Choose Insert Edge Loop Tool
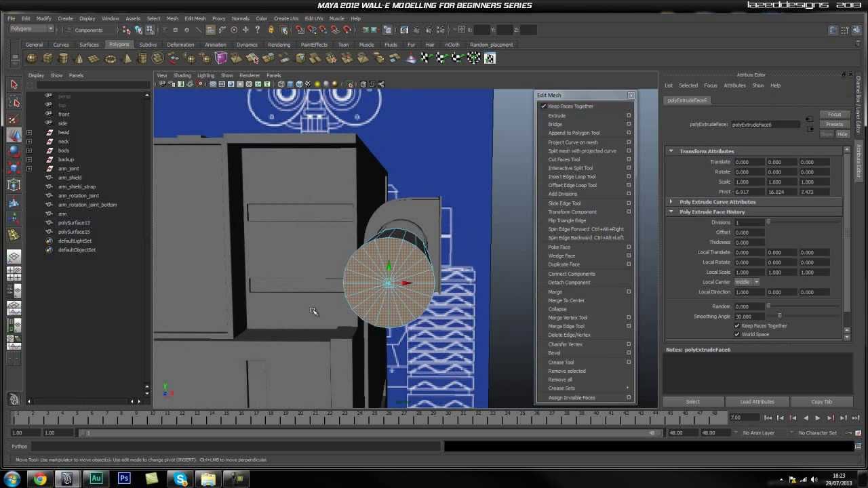The height and width of the screenshot is (488, 868). [572, 177]
